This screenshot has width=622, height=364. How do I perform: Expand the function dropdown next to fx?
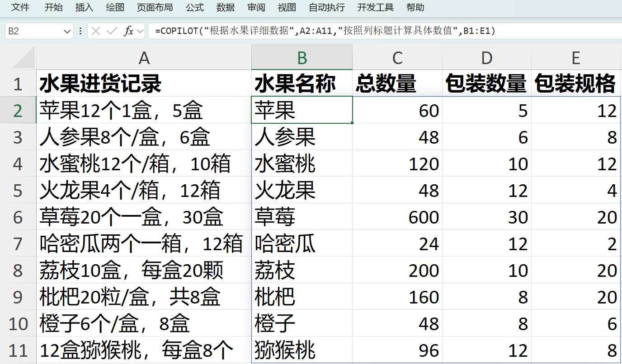140,31
